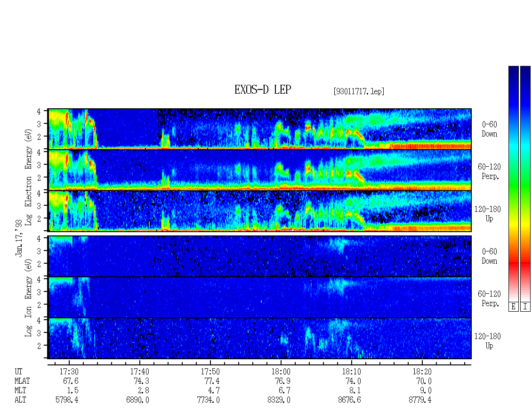Open the ion 60-120 Perp. spectrogram panel
This screenshot has height=412, width=532.
(x=259, y=298)
